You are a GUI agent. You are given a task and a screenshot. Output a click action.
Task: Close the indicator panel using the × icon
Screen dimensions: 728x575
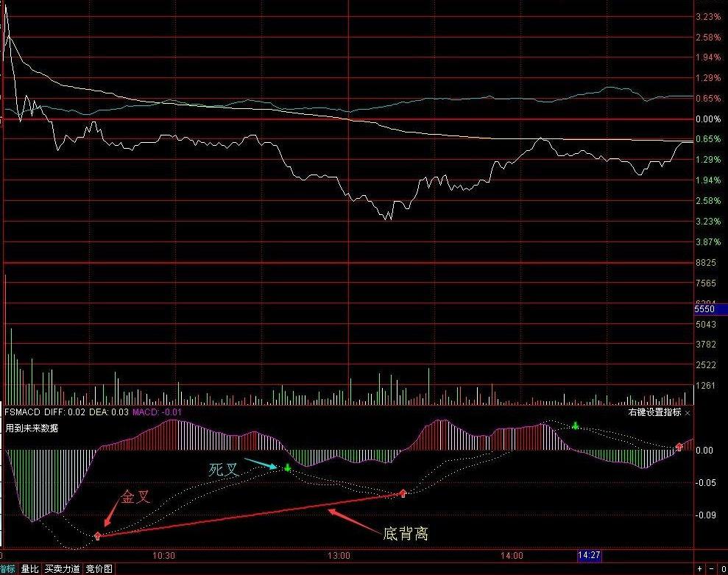[x=688, y=412]
